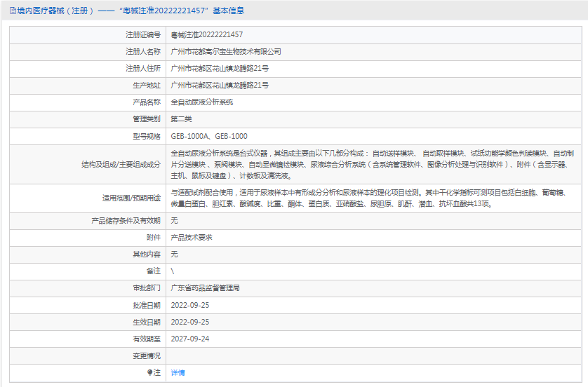Click the 批准日期 label cell
588x387 pixels.
pyautogui.click(x=88, y=305)
